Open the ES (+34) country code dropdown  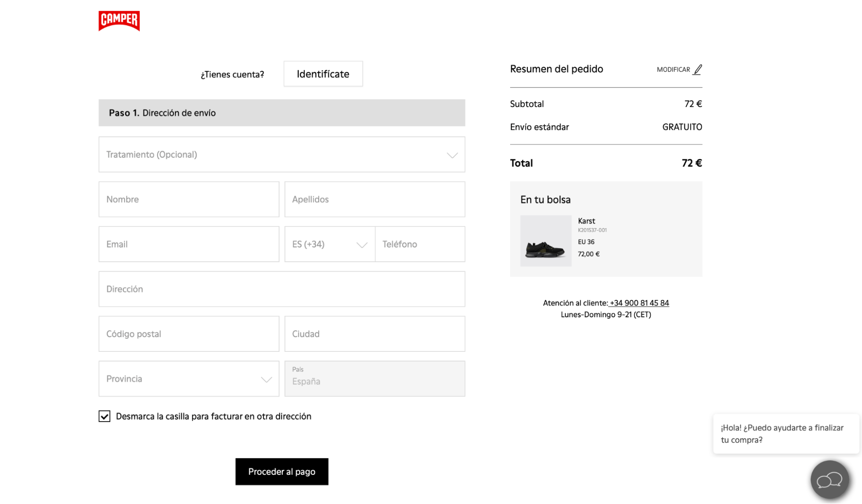tap(330, 244)
